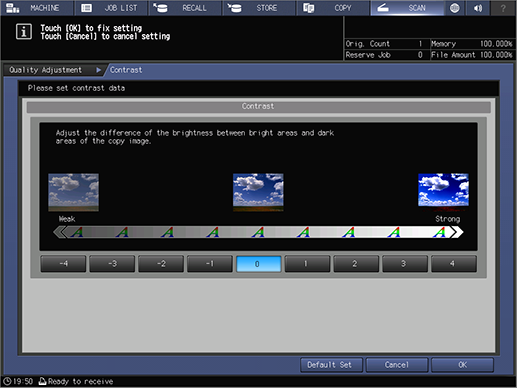Open the STORE tab
The height and width of the screenshot is (388, 517).
pyautogui.click(x=259, y=8)
